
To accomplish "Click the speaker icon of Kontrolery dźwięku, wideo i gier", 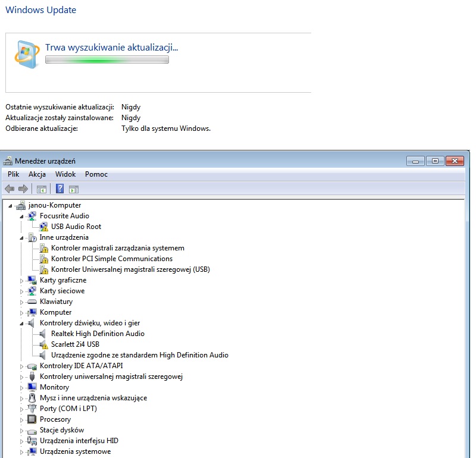I will click(x=32, y=323).
